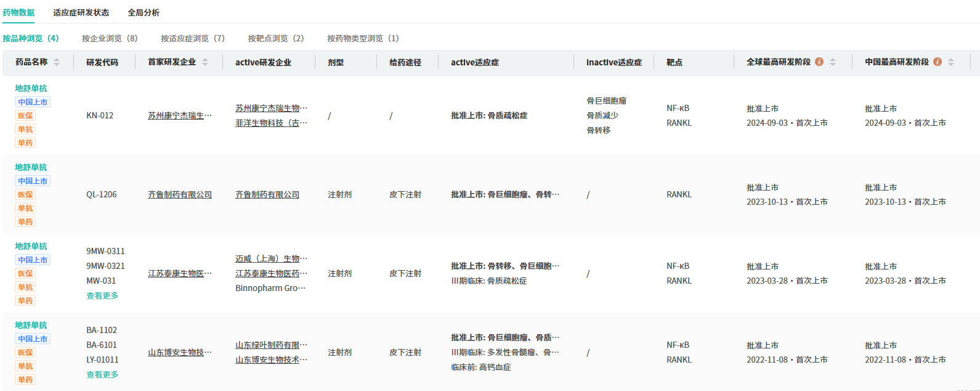Click 批准上市: 骨质疏松症 indication
The image size is (980, 391).
coord(489,115)
